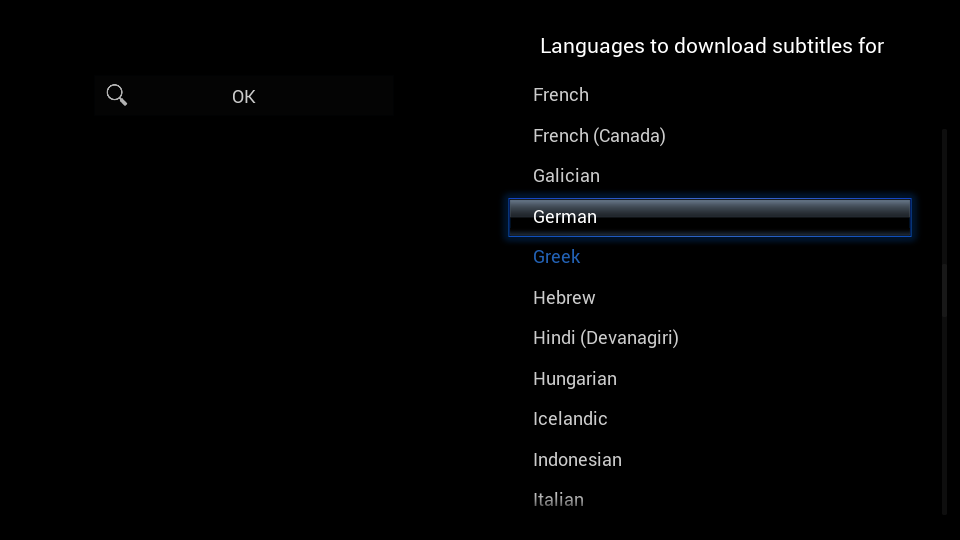The height and width of the screenshot is (540, 960).
Task: Toggle the focused German entry
Action: click(x=710, y=217)
